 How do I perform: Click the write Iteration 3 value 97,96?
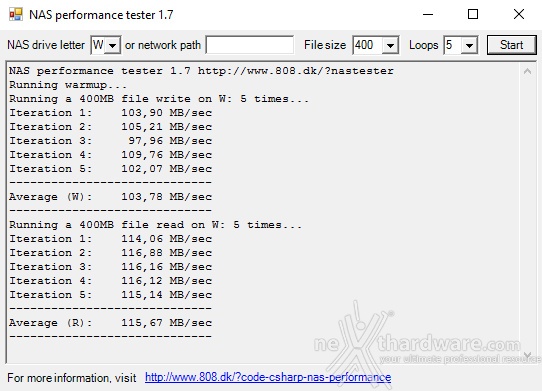pos(145,141)
